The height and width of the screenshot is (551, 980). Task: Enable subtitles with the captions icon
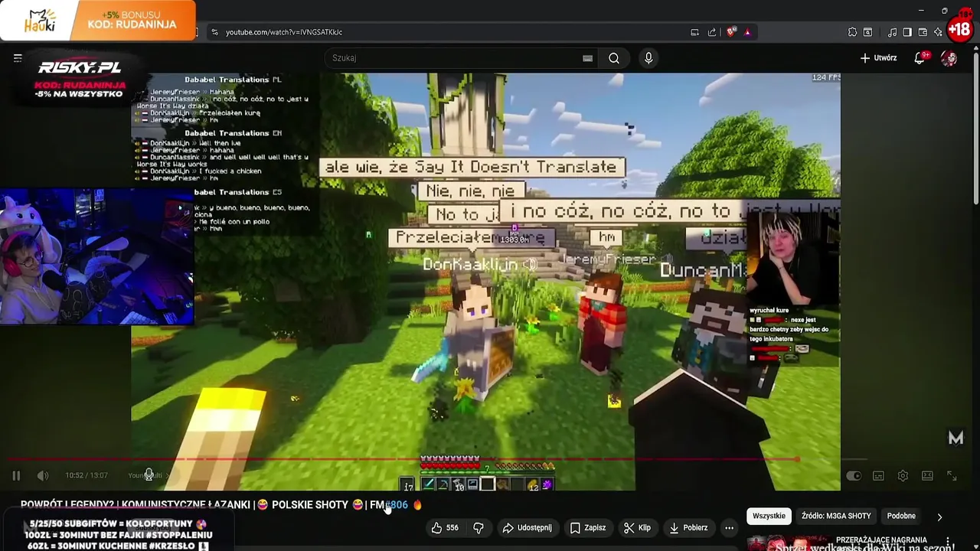(x=878, y=475)
